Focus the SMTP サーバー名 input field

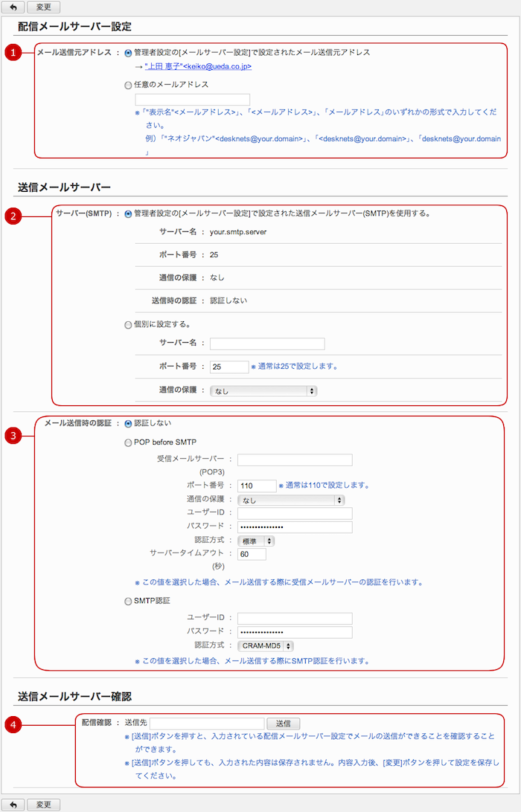pyautogui.click(x=267, y=344)
